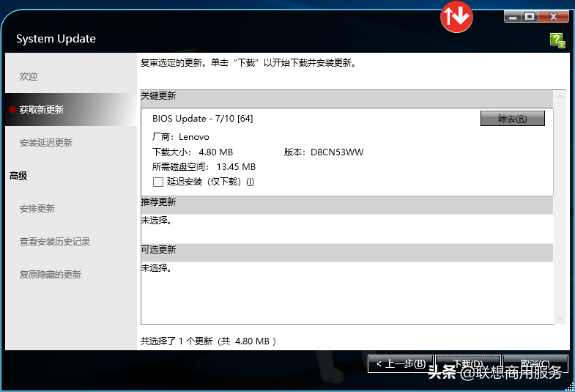Screen dimensions: 575x392
Task: Click the 上一步(B) back button
Action: tap(401, 363)
